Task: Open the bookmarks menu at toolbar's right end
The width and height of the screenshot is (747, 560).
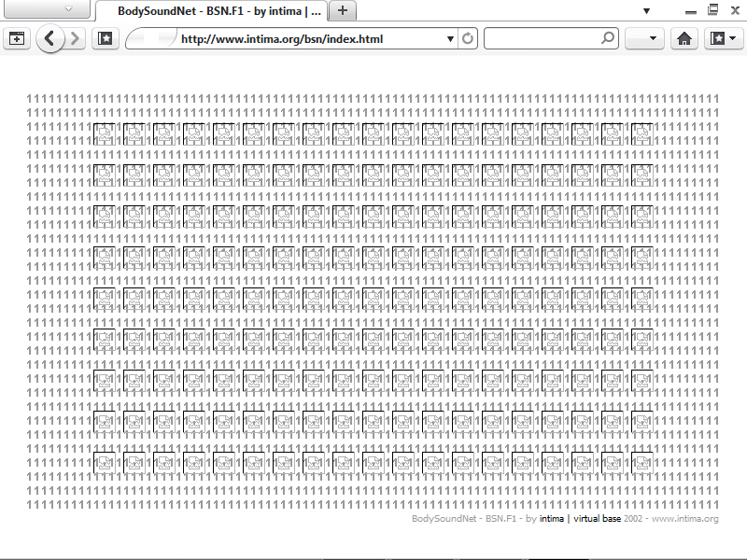Action: tap(724, 39)
